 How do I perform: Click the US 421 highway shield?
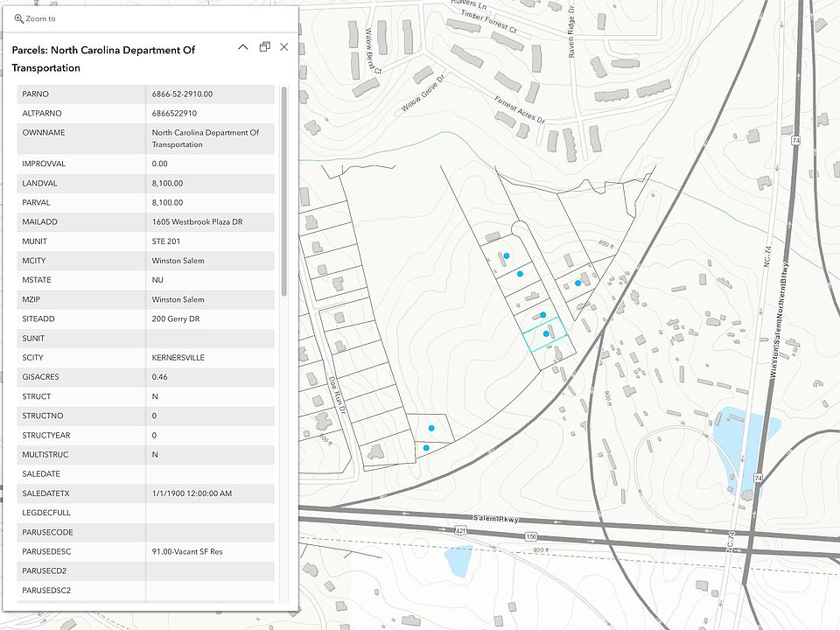click(460, 530)
